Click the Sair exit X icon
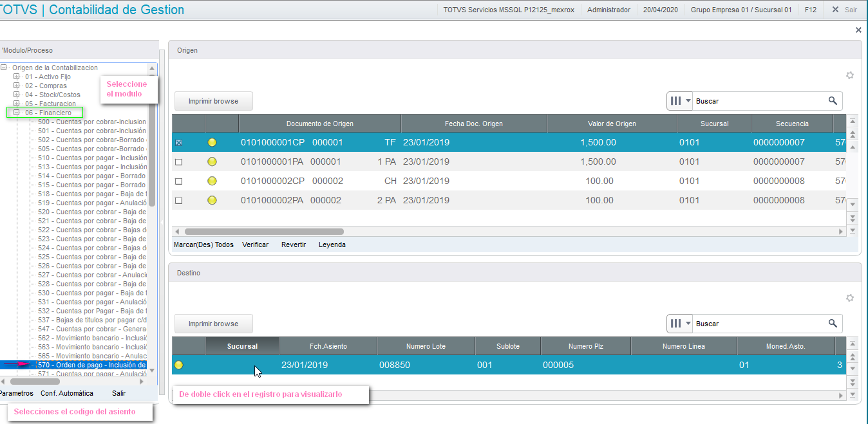 (x=835, y=10)
